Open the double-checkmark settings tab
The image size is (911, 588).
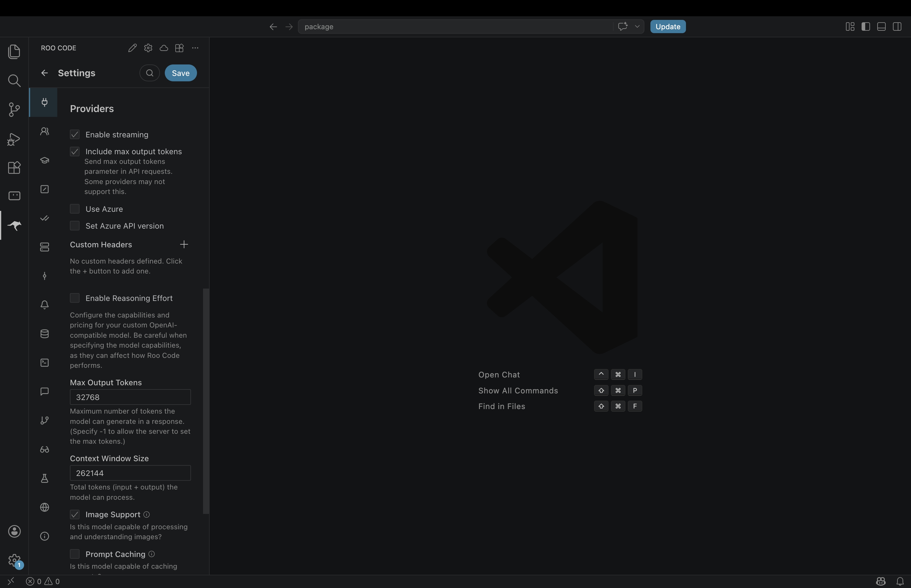pos(45,218)
